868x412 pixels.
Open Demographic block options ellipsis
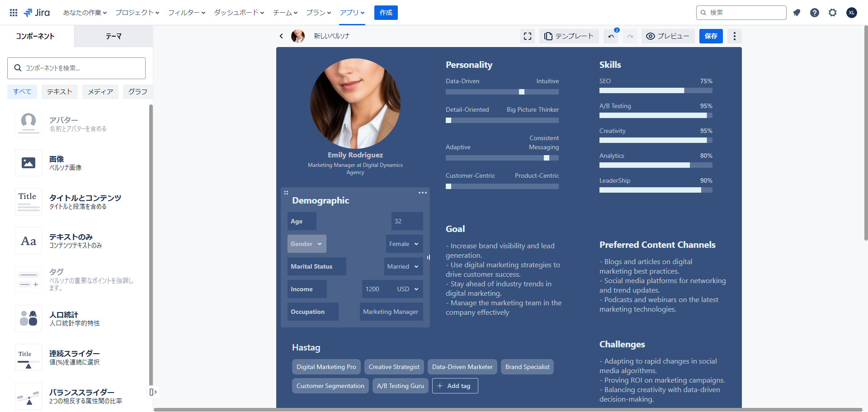coord(423,193)
